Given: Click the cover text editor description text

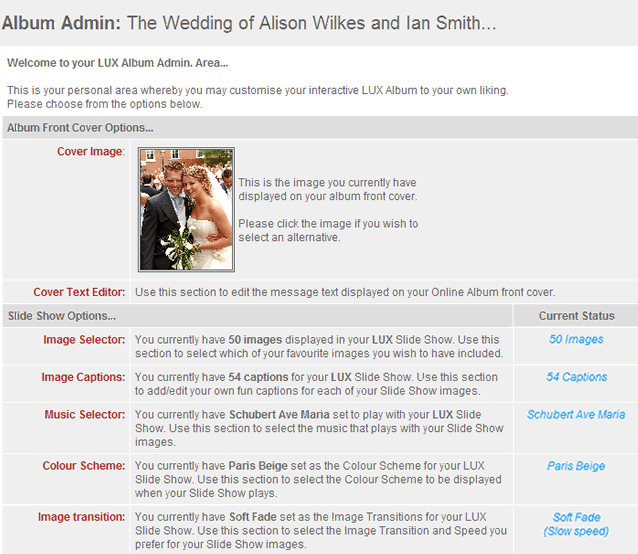Looking at the screenshot, I should click(x=344, y=292).
